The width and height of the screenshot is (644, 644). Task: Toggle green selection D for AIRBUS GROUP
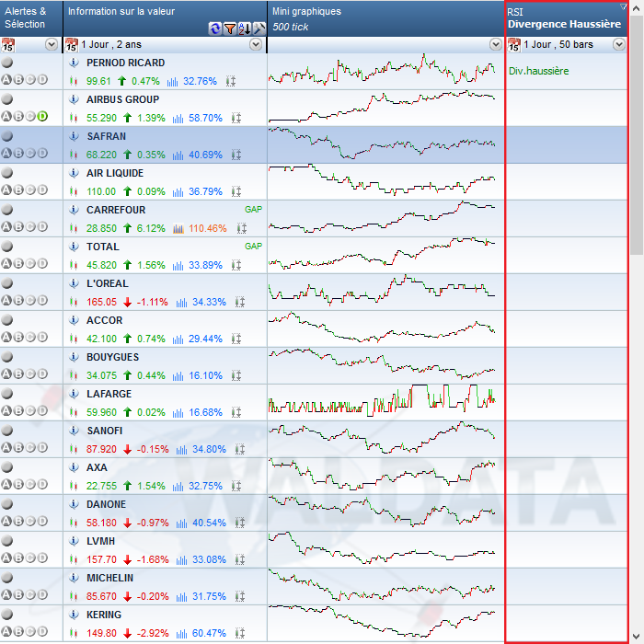(42, 116)
